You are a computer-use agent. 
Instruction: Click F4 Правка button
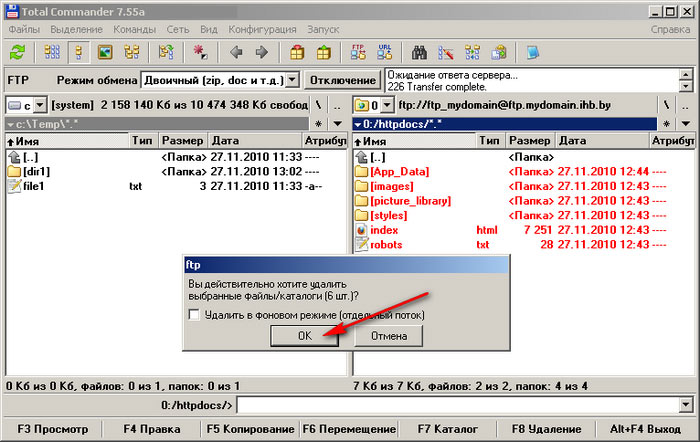pyautogui.click(x=152, y=429)
